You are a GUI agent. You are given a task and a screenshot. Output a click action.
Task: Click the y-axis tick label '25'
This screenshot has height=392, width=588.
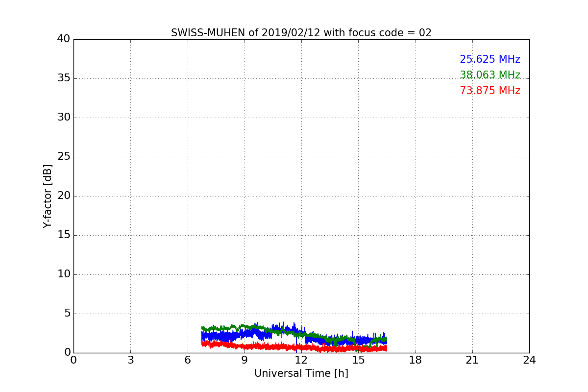[x=64, y=156]
